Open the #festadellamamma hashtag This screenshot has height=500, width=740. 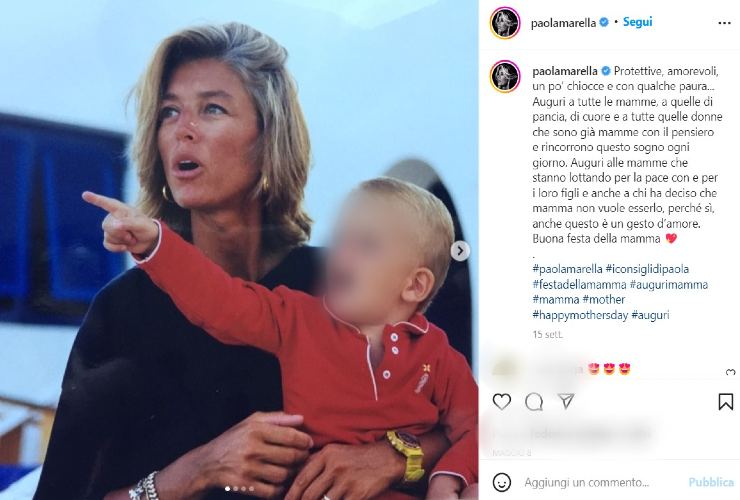[579, 284]
